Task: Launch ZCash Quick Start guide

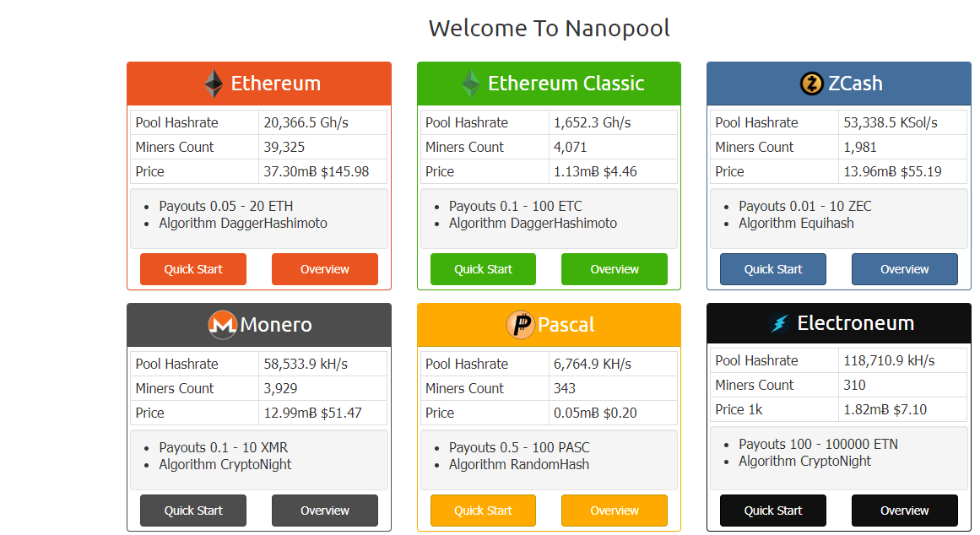Action: [773, 269]
